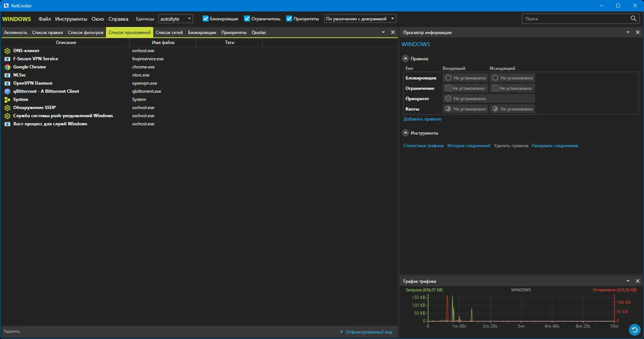This screenshot has width=644, height=339.
Task: Select the qBittorrent application icon
Action: [7, 92]
